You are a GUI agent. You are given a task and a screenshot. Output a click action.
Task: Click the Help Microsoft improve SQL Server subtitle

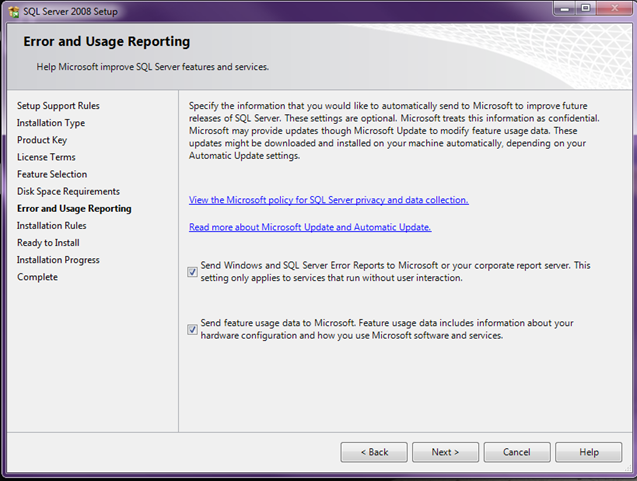(153, 67)
